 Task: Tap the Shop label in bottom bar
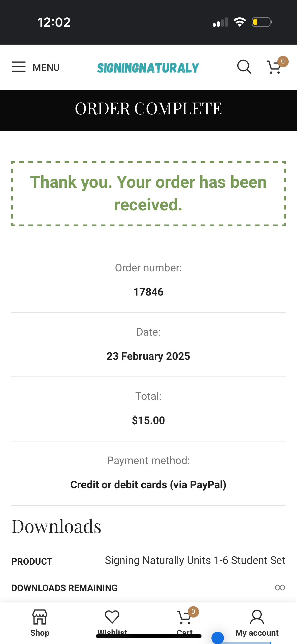(x=40, y=633)
